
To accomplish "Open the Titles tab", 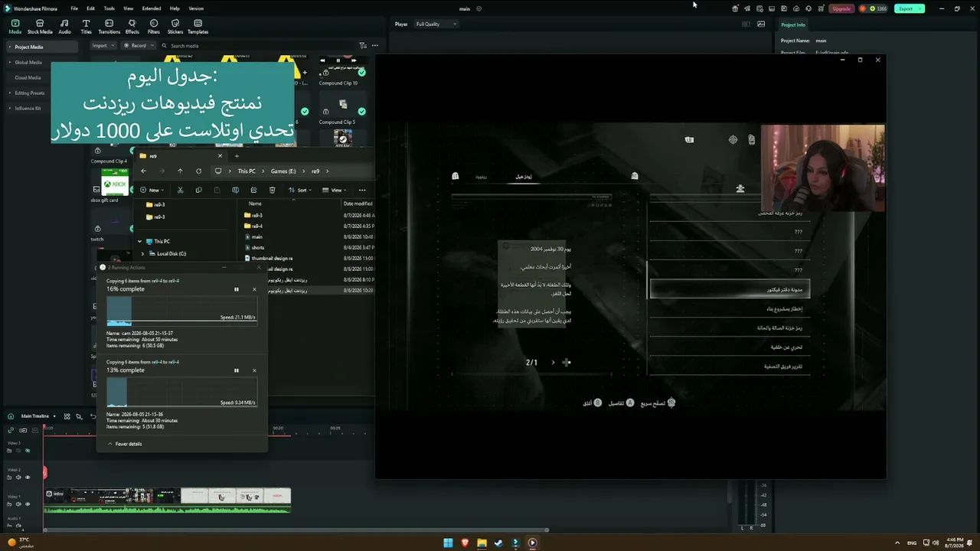I will pyautogui.click(x=86, y=27).
